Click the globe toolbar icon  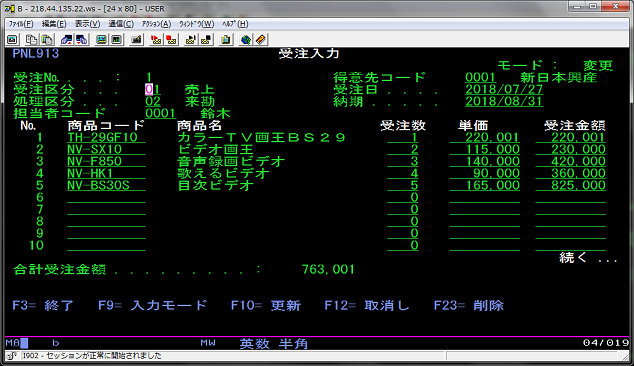pyautogui.click(x=245, y=39)
